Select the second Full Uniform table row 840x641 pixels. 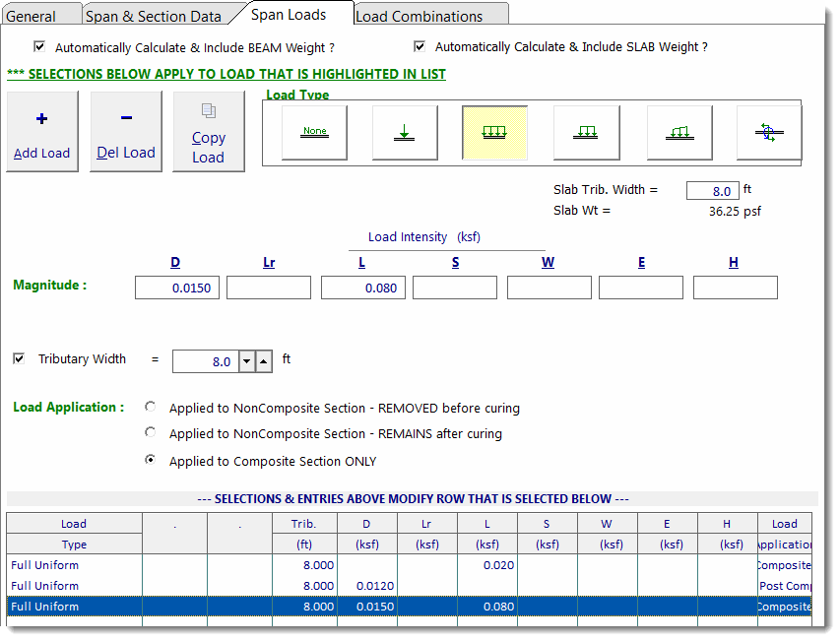coord(74,585)
